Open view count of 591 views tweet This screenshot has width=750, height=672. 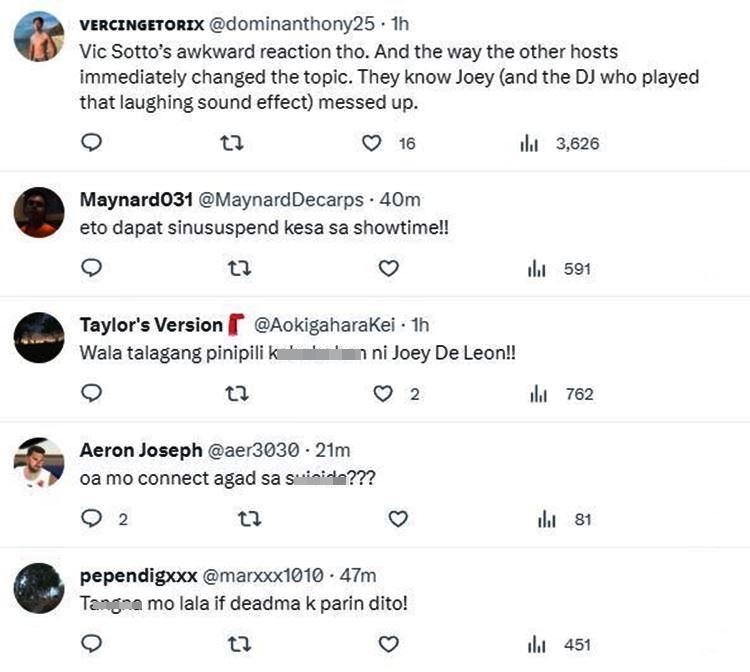coord(539,268)
